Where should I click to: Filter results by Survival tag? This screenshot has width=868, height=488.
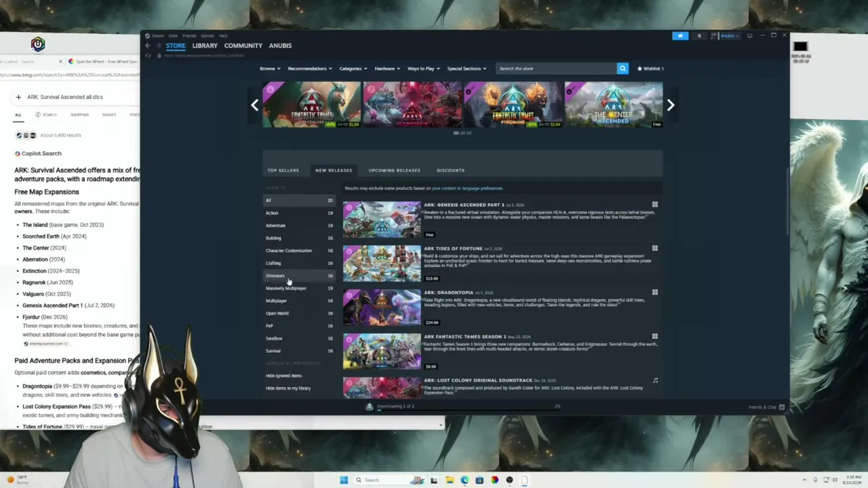(x=299, y=351)
